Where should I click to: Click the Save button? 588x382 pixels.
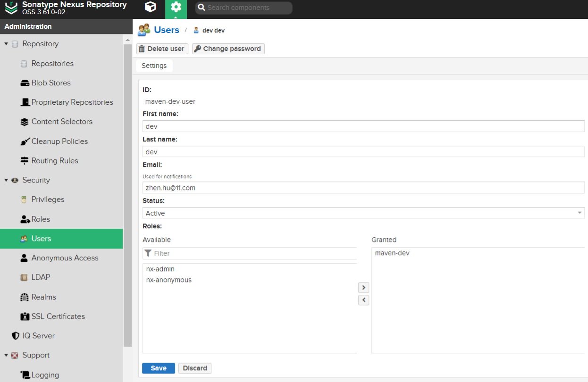click(x=158, y=368)
